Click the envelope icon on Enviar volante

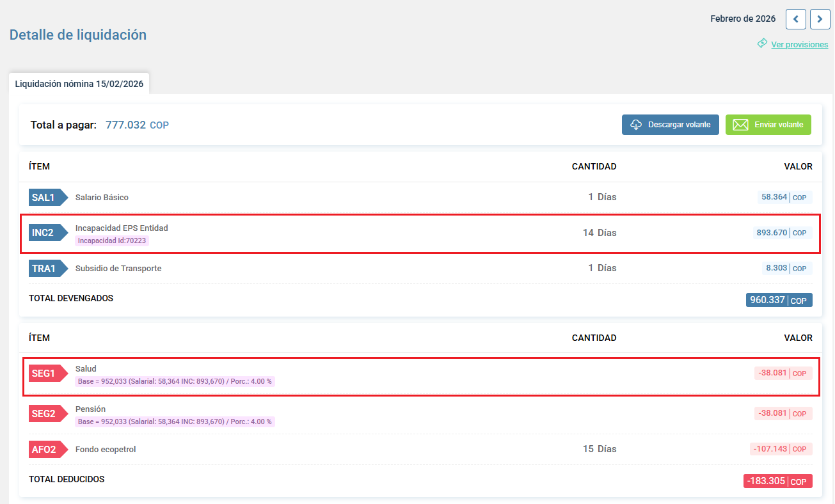click(x=740, y=125)
